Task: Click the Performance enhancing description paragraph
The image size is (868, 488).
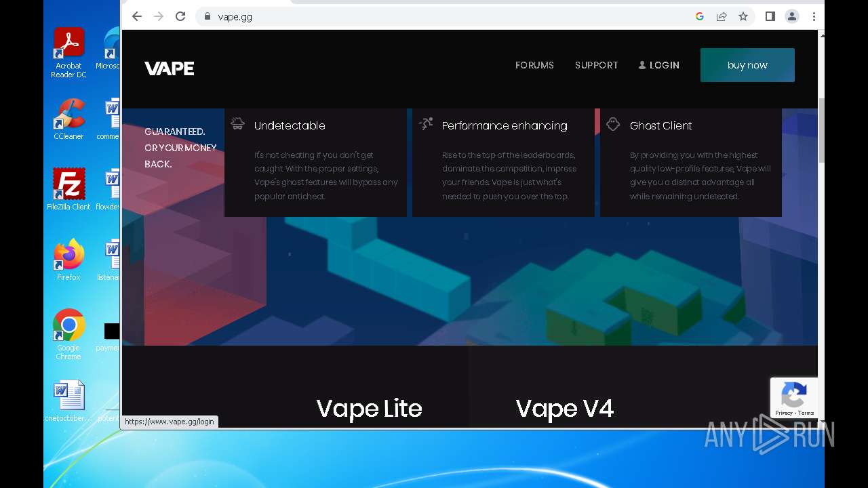Action: point(509,176)
